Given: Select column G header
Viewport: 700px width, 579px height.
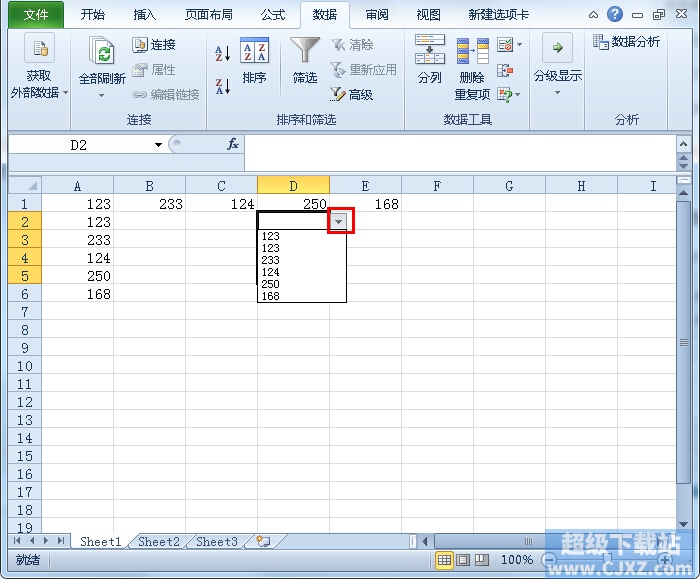Looking at the screenshot, I should pos(509,185).
